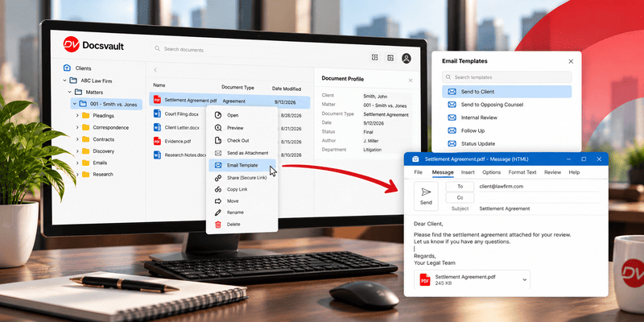Click the back arrow above file list
The height and width of the screenshot is (322, 644).
click(x=155, y=70)
